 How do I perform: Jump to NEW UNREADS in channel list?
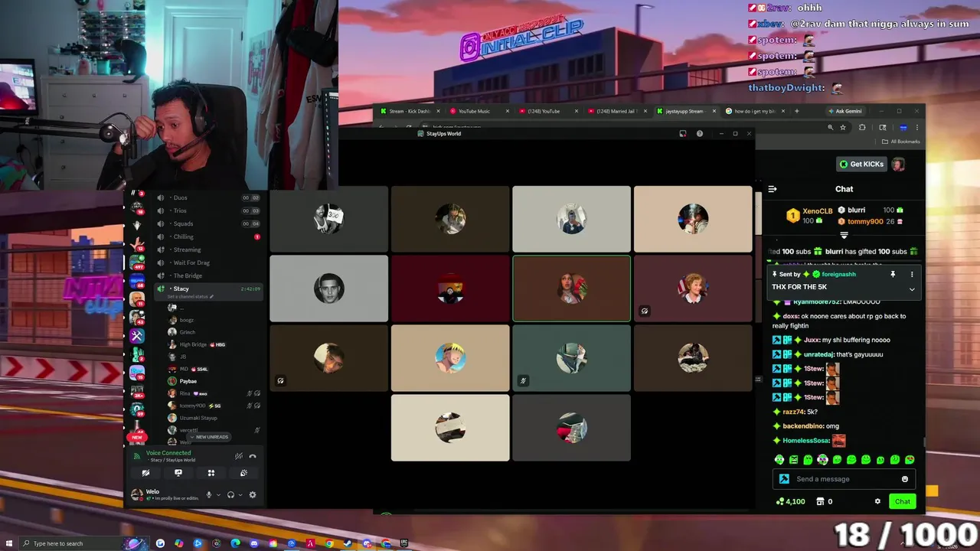(209, 437)
